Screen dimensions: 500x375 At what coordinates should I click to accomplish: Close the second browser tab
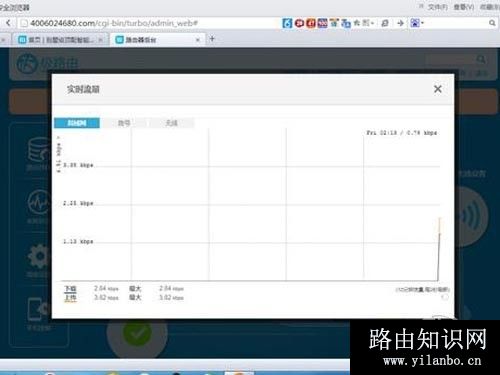coord(198,40)
